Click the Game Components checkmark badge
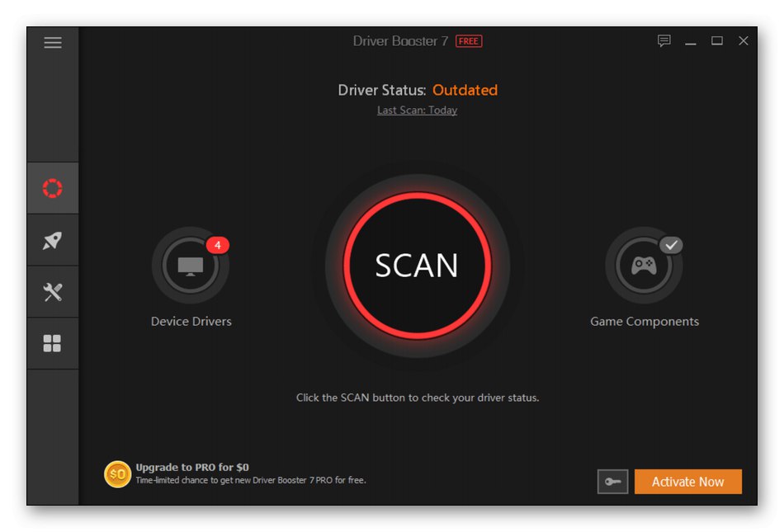The height and width of the screenshot is (532, 784). tap(671, 245)
